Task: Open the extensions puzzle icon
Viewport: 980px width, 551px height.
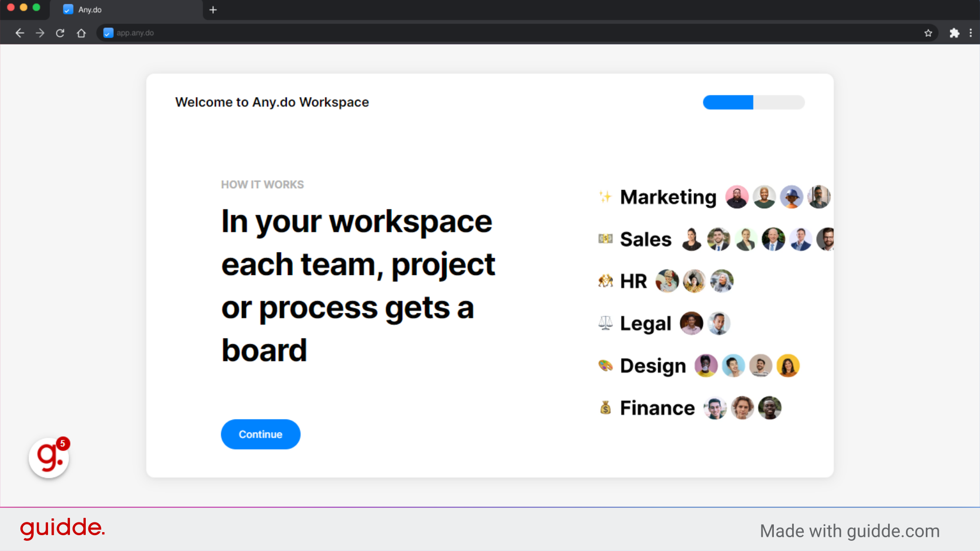Action: pos(954,33)
